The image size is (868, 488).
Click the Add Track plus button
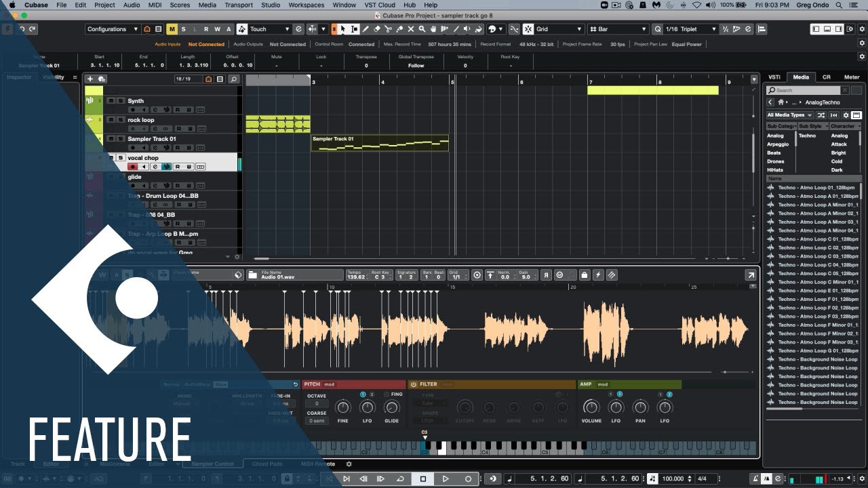click(x=90, y=79)
